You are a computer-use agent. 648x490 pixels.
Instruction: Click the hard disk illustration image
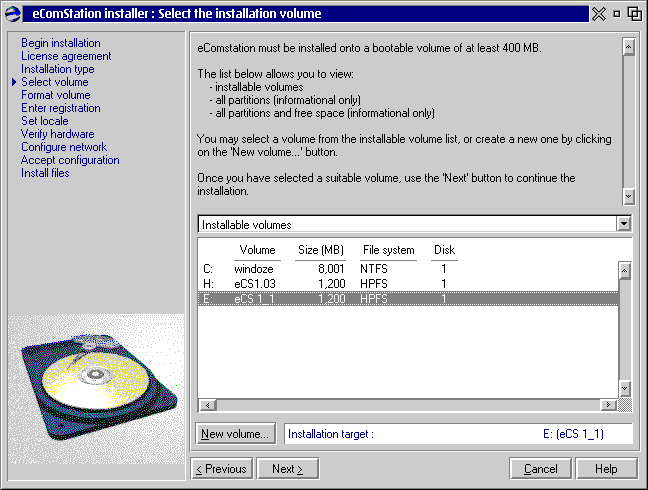[96, 389]
